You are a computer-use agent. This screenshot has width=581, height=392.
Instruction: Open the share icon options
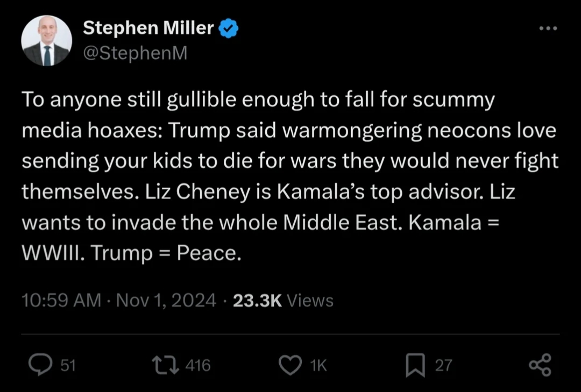click(x=540, y=365)
